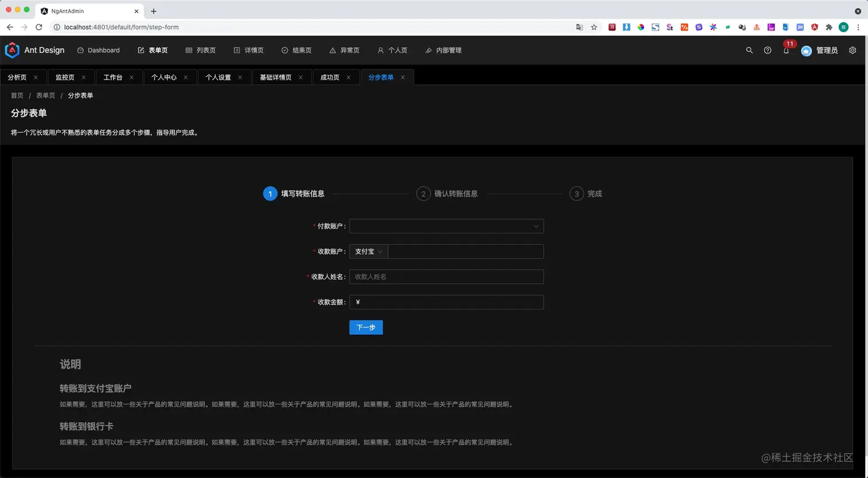Click the 下一步 button
868x478 pixels.
366,327
